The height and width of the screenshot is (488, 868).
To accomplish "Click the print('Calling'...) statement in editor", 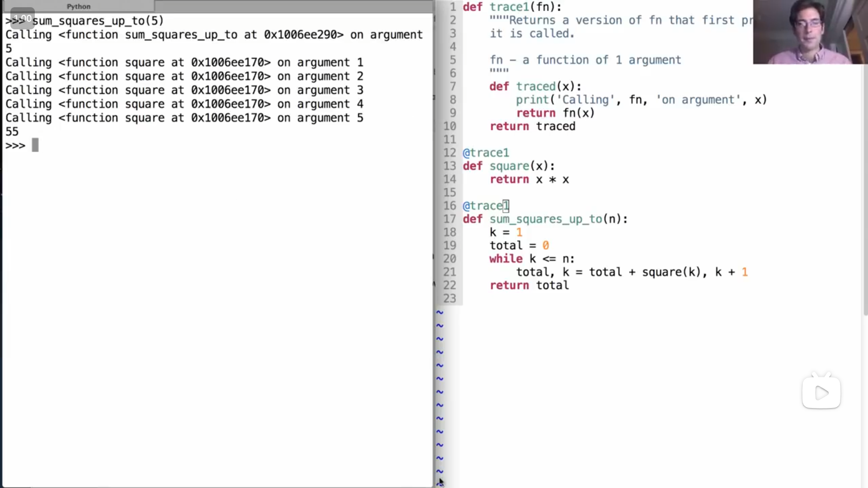I will tap(641, 100).
